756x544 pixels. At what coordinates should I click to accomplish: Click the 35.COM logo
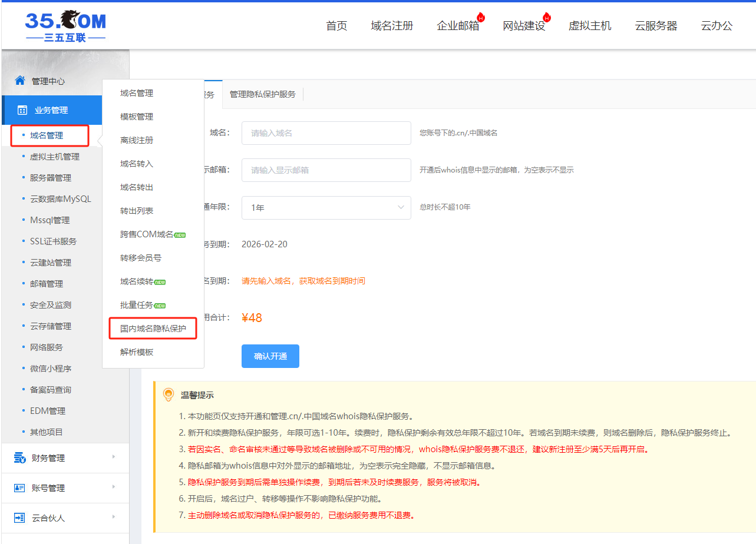[x=65, y=26]
